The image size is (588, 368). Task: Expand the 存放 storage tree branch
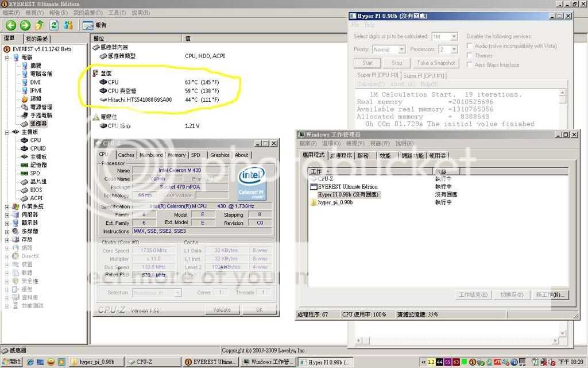point(7,240)
